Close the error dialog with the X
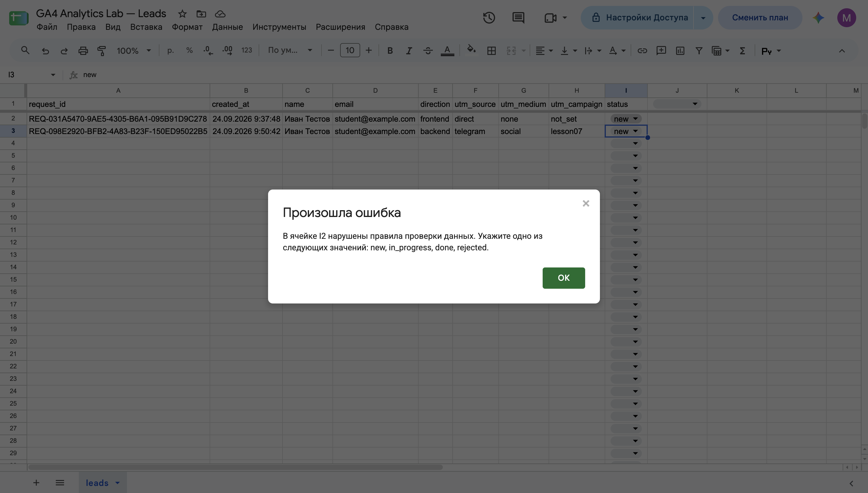868x493 pixels. 586,203
